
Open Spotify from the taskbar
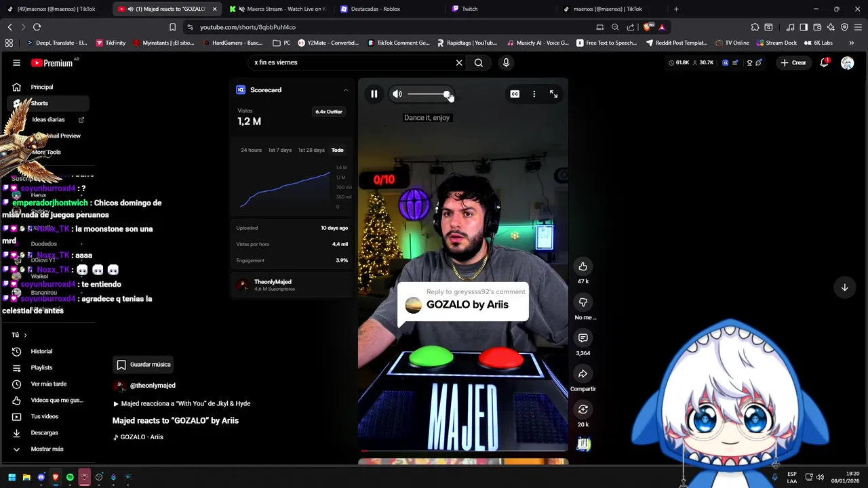(70, 477)
